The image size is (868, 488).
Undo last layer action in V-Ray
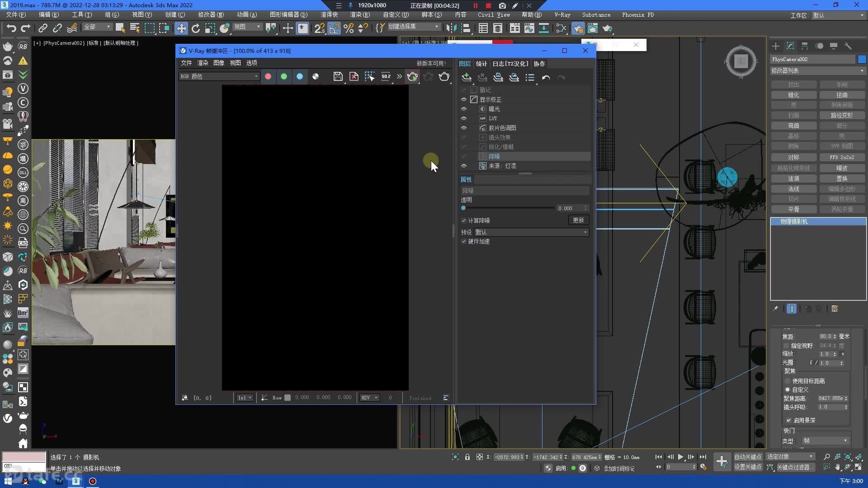point(546,77)
